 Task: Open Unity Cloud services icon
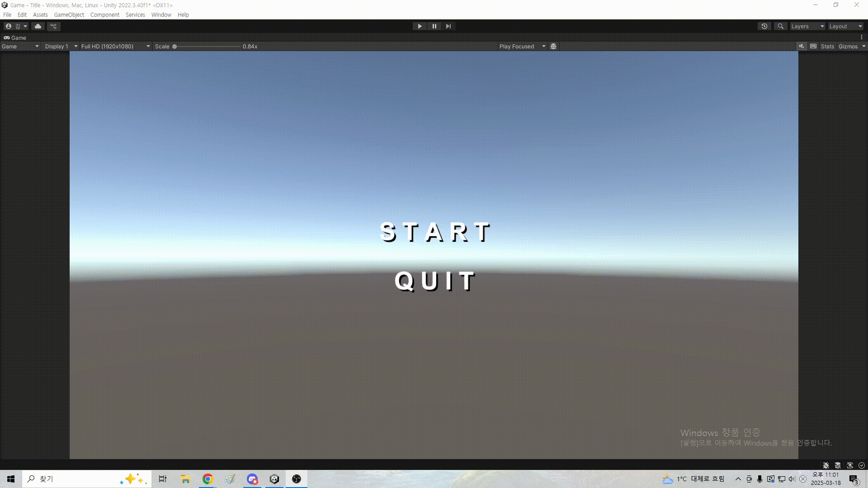[x=38, y=26]
